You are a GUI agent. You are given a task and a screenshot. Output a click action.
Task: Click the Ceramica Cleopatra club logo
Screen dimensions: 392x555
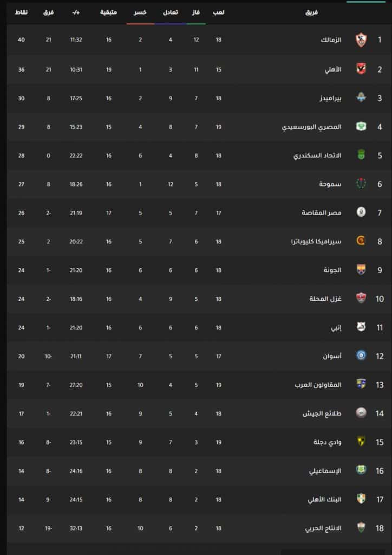(x=361, y=241)
